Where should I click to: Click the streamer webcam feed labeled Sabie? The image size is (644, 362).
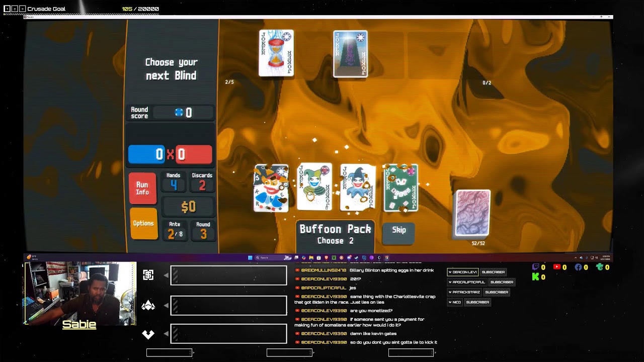click(x=80, y=293)
